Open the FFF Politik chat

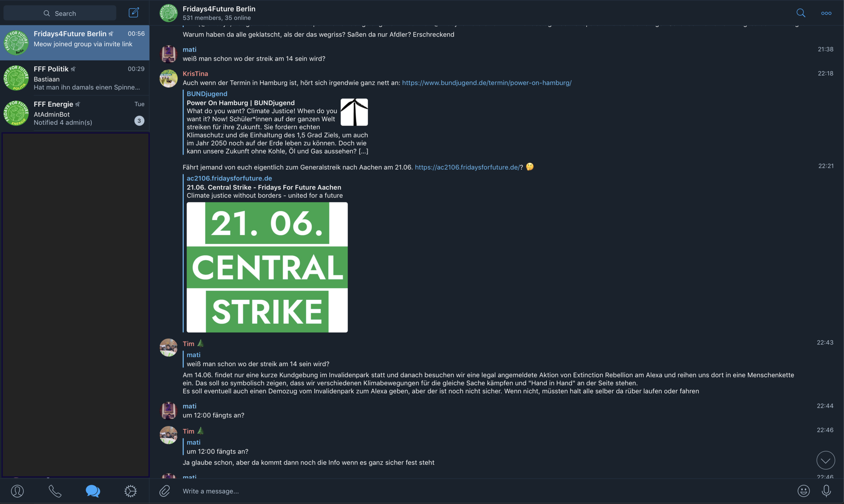coord(75,78)
